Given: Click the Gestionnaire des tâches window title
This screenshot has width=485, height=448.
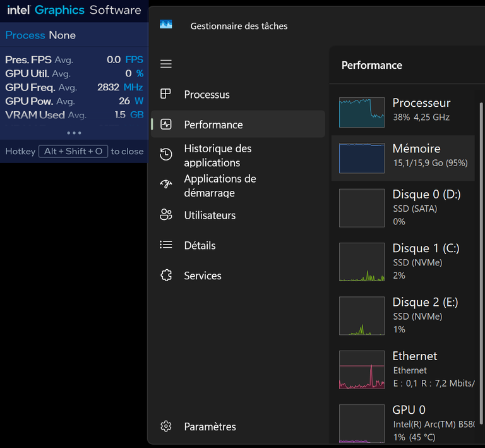Looking at the screenshot, I should (x=239, y=26).
